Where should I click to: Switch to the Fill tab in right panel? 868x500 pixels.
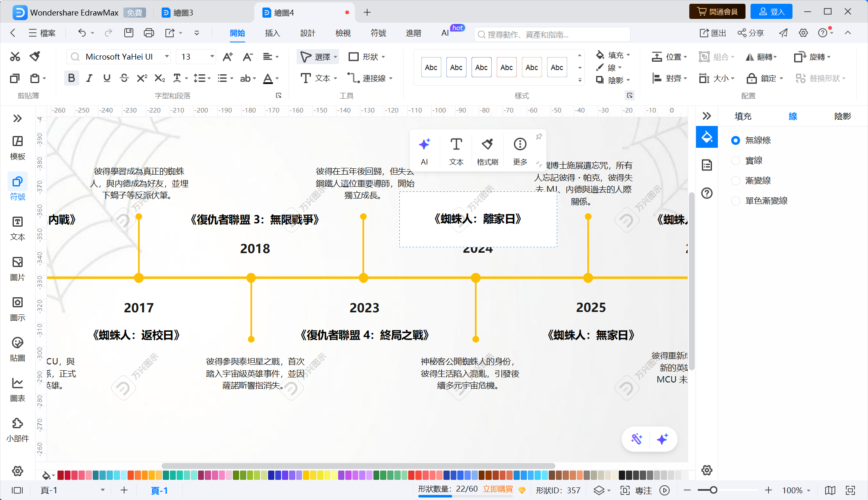[743, 116]
